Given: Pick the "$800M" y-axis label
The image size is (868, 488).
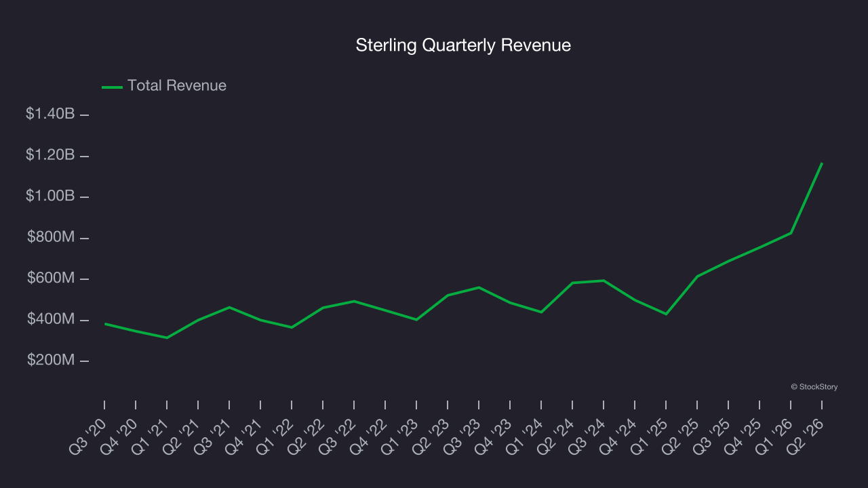Looking at the screenshot, I should (51, 237).
